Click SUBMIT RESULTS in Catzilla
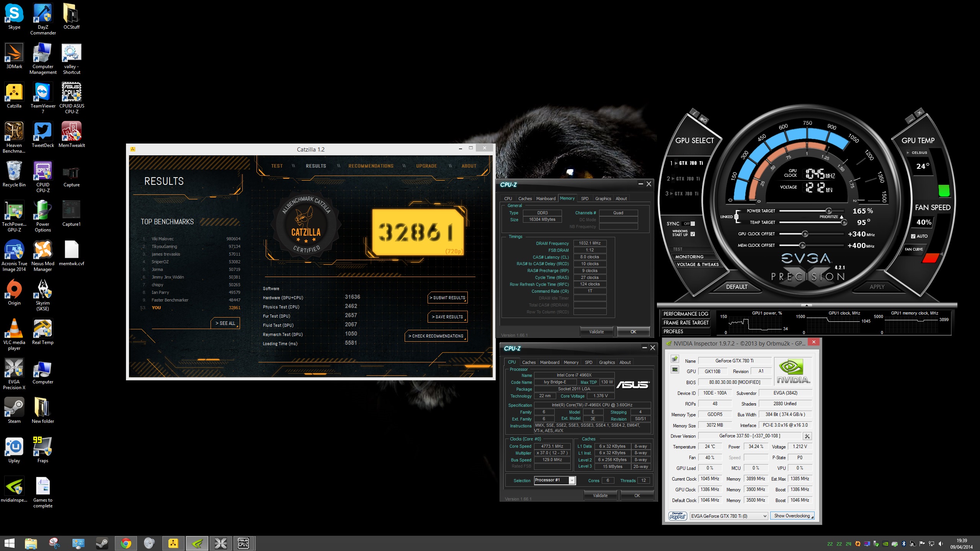 [447, 298]
